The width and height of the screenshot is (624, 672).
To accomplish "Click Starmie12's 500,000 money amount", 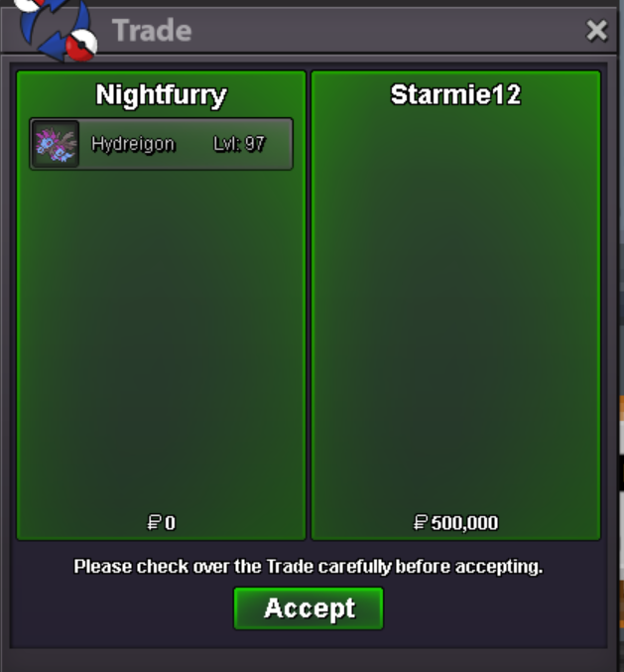I will (464, 523).
